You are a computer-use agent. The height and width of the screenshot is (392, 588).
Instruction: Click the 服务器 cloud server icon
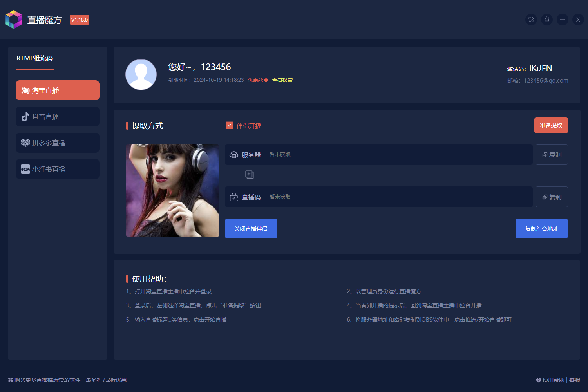(234, 155)
